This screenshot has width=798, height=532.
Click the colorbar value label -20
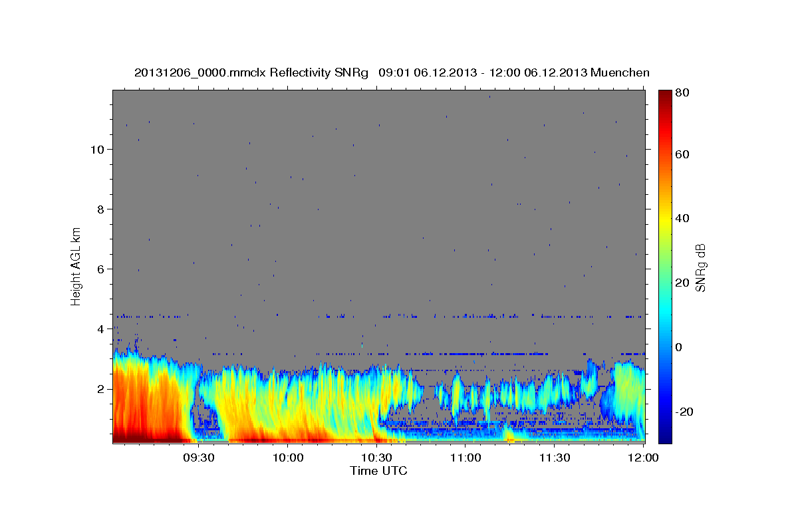(x=685, y=412)
